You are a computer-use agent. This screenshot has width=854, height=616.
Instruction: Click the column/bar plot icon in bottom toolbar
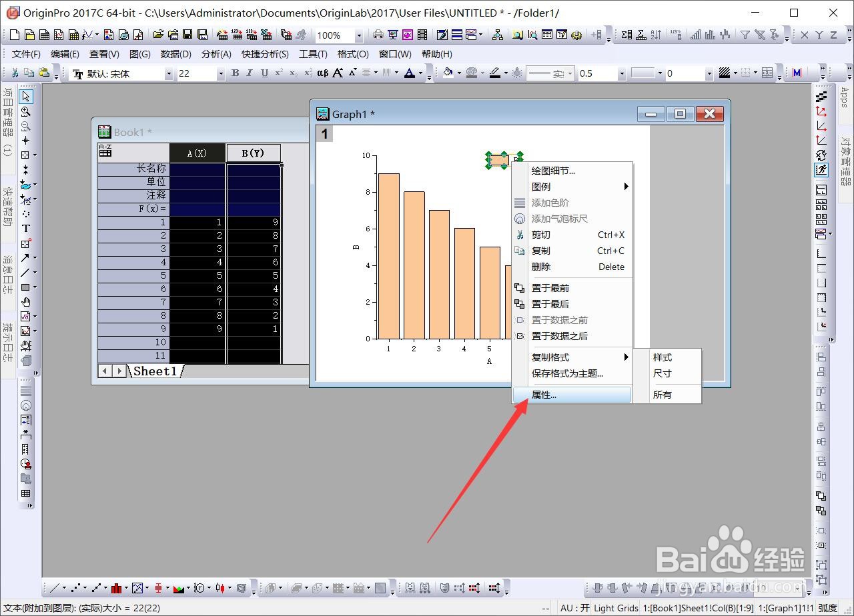coord(116,588)
